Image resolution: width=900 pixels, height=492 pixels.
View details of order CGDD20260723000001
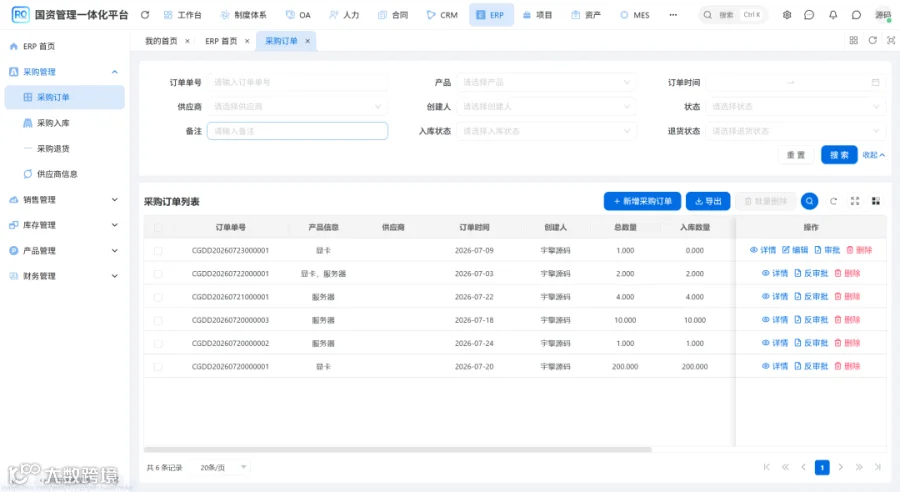tap(763, 250)
